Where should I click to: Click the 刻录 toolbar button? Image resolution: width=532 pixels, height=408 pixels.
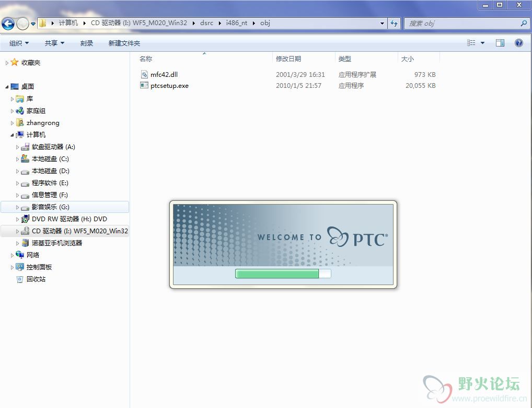[87, 43]
